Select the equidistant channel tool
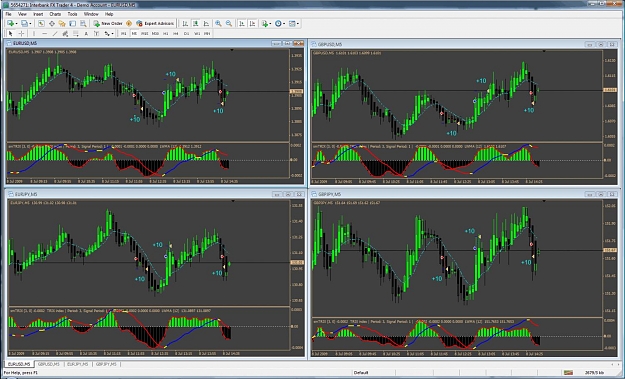 (65, 33)
